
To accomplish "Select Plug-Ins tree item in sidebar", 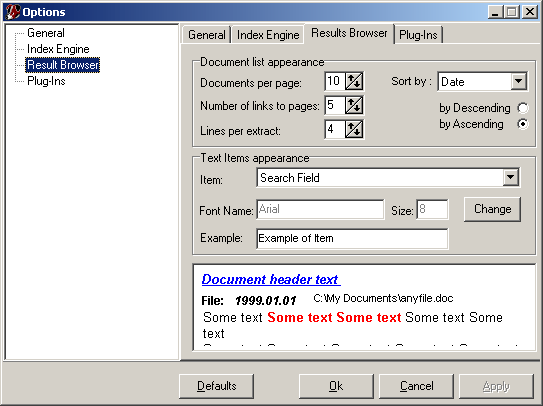I will (x=46, y=81).
